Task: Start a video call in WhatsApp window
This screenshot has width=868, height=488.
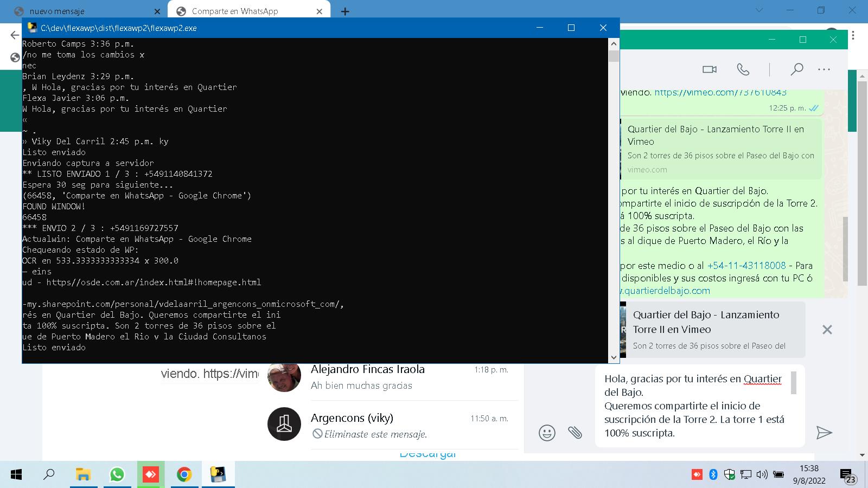Action: tap(709, 69)
